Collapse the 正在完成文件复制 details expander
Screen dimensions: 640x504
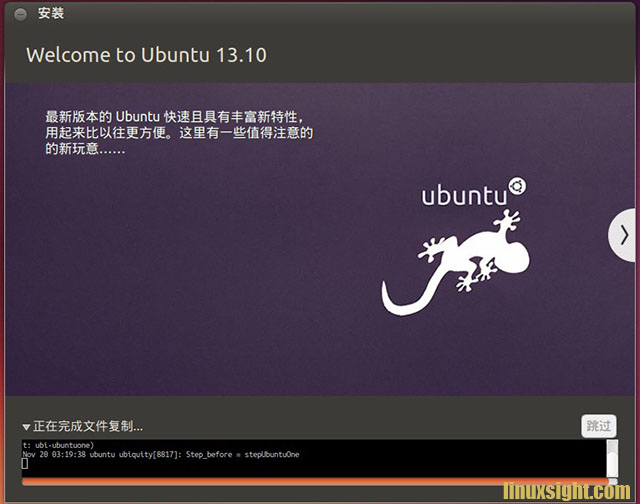point(26,427)
